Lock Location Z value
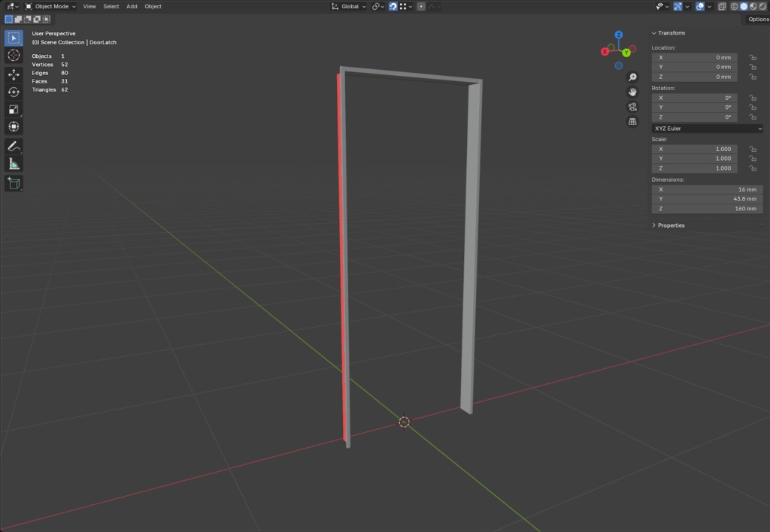Image resolution: width=770 pixels, height=532 pixels. coord(752,77)
